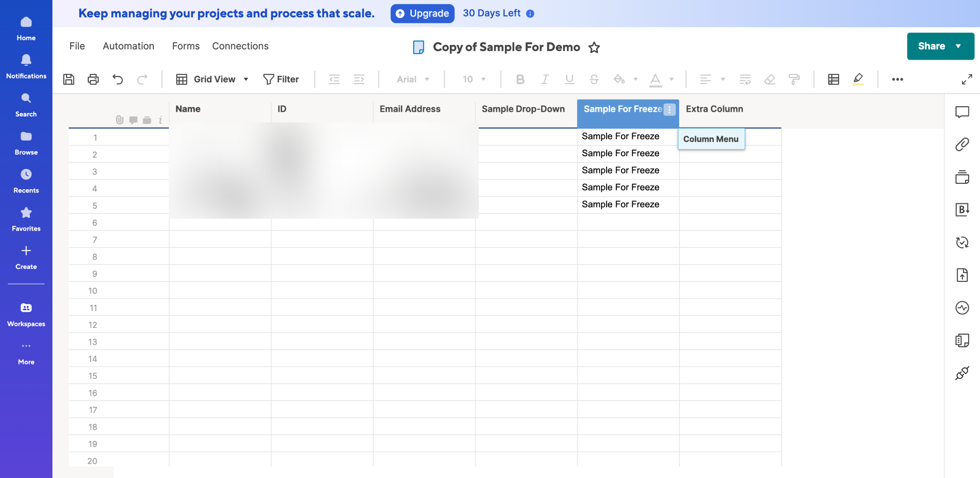Undo the last action
The height and width of the screenshot is (478, 980).
coord(118,79)
